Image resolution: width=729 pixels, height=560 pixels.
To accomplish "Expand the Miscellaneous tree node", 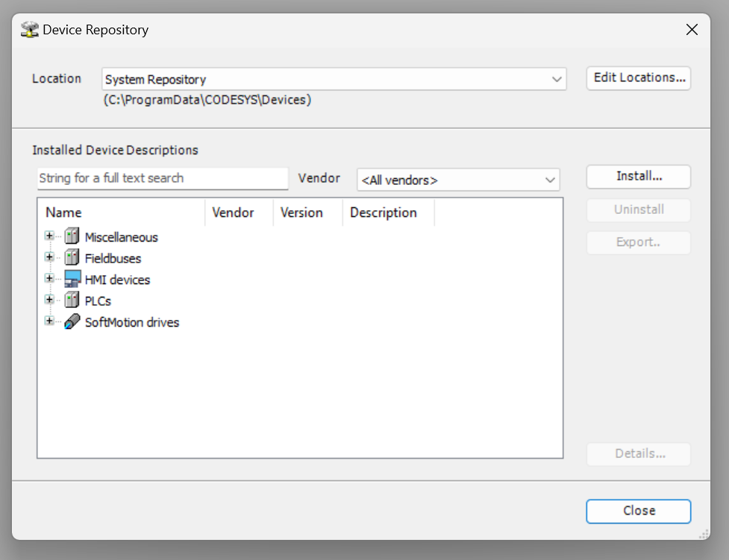I will point(49,236).
